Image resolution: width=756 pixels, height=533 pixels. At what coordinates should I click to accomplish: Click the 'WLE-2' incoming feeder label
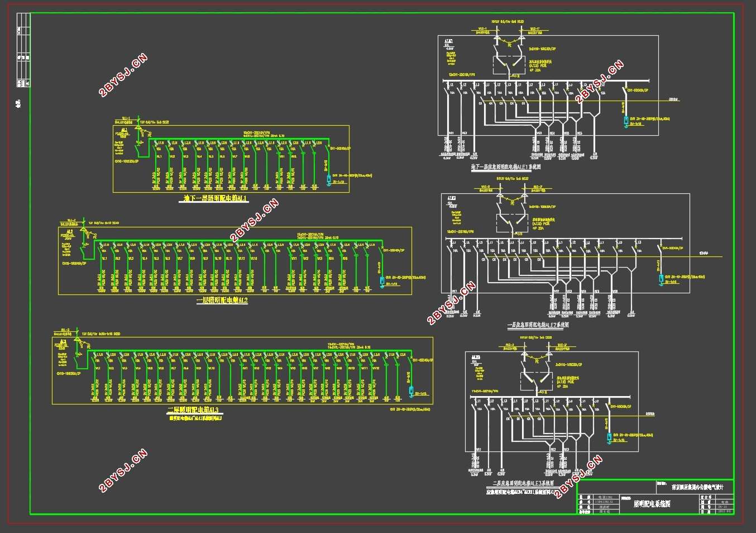(486, 187)
